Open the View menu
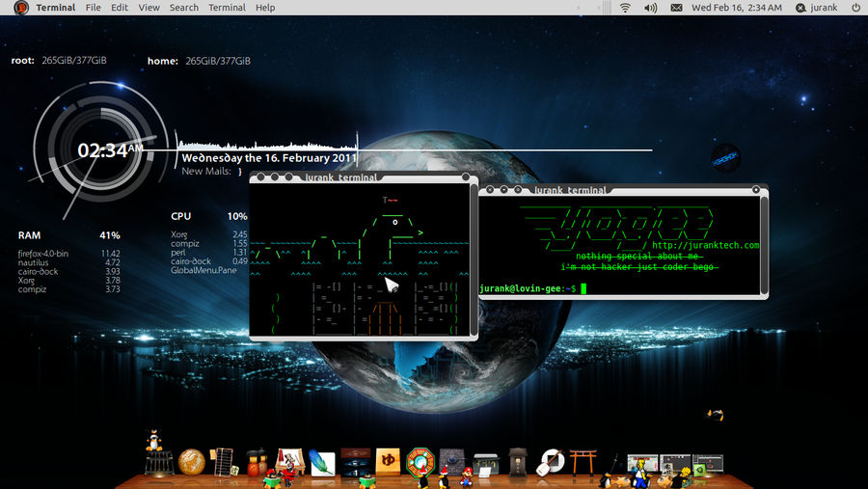Screen dimensions: 868x489 click(149, 8)
